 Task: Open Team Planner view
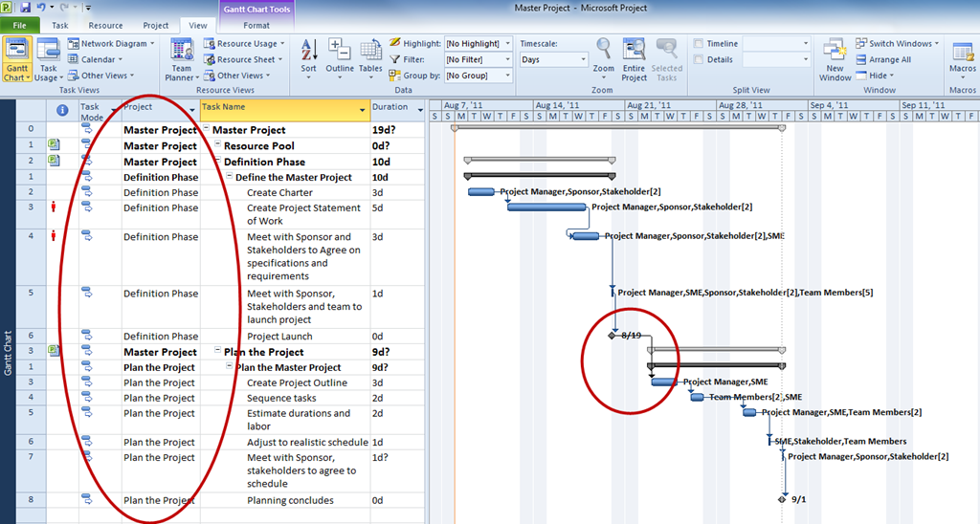181,60
